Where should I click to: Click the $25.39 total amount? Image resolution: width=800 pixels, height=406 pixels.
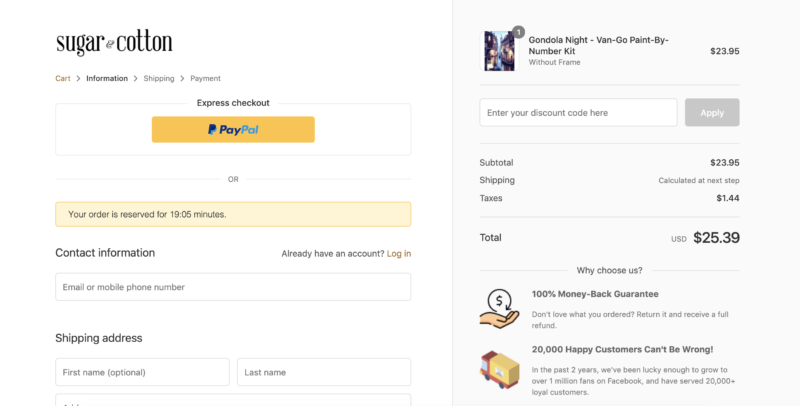pyautogui.click(x=716, y=238)
